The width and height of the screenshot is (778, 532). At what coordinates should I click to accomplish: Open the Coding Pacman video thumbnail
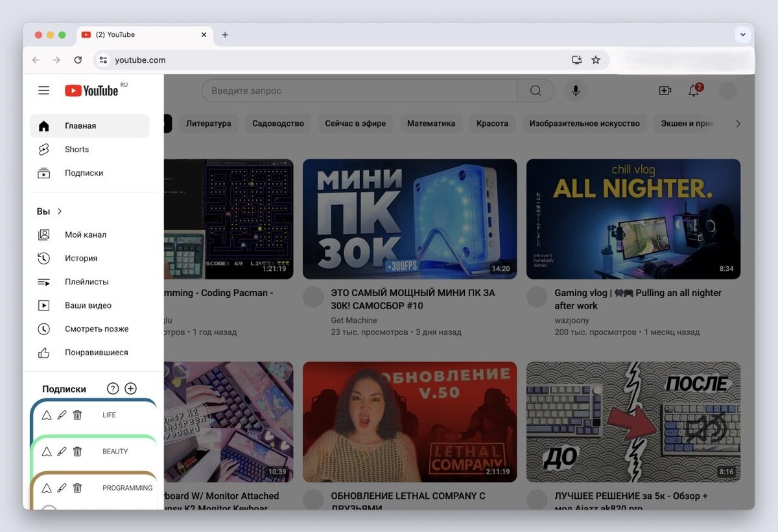[228, 219]
